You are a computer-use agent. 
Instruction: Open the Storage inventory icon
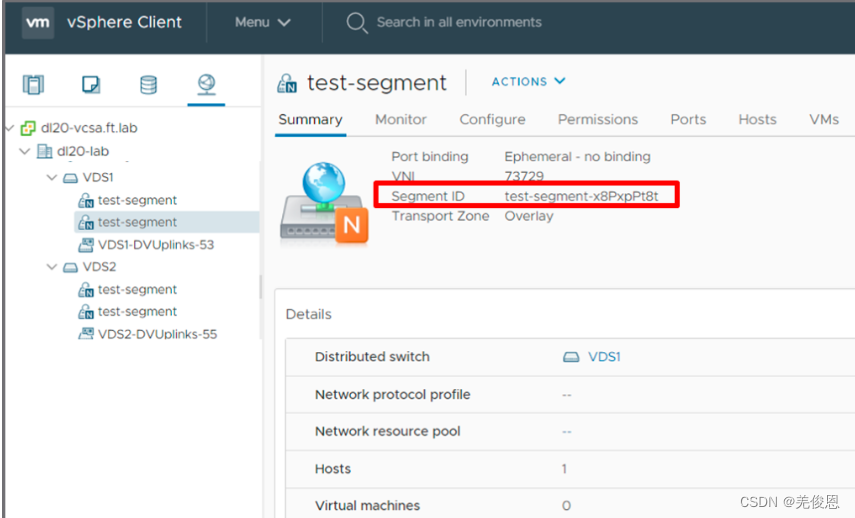pos(148,85)
